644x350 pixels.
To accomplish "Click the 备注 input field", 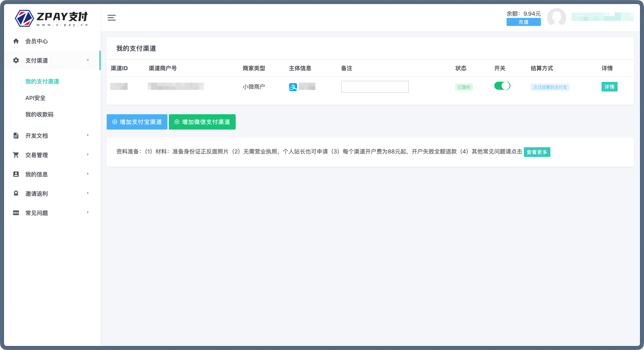I will (x=375, y=87).
